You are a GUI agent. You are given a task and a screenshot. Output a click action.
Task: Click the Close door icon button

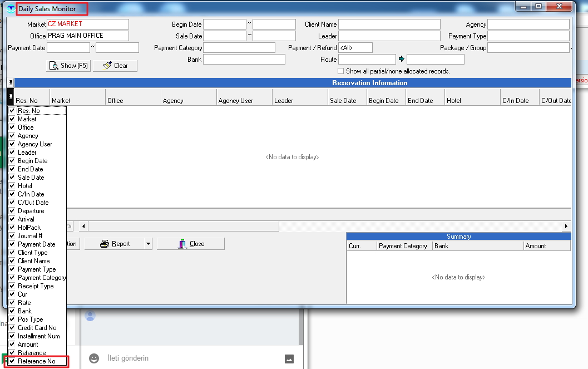(191, 244)
